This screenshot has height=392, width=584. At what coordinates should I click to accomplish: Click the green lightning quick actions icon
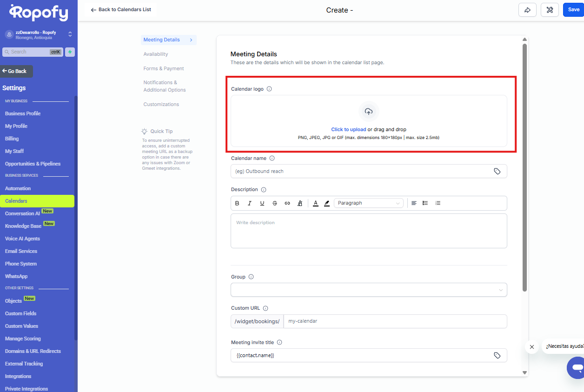point(70,52)
